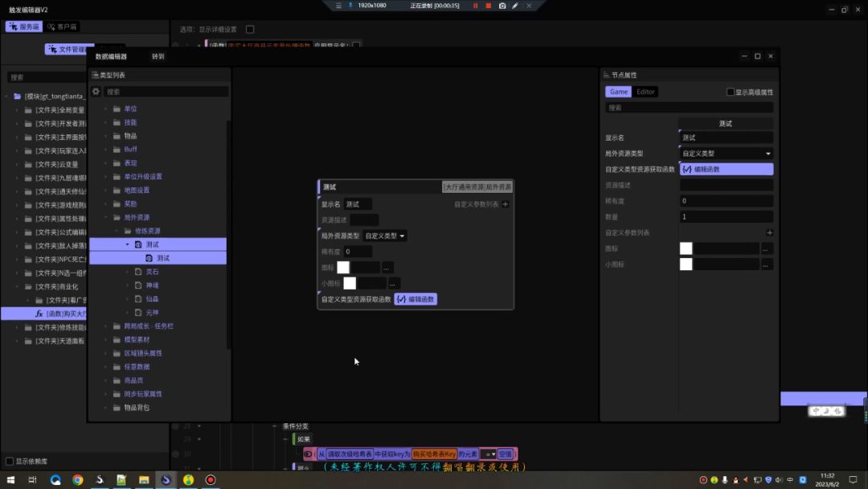Click the 仙晶 item icon in tree
The image size is (868, 489).
[x=137, y=298]
